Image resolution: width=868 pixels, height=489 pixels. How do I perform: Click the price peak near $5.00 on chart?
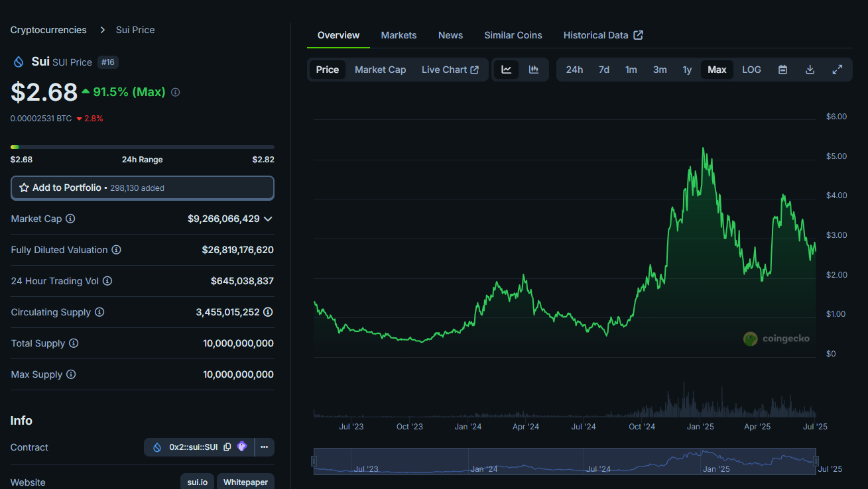[703, 149]
